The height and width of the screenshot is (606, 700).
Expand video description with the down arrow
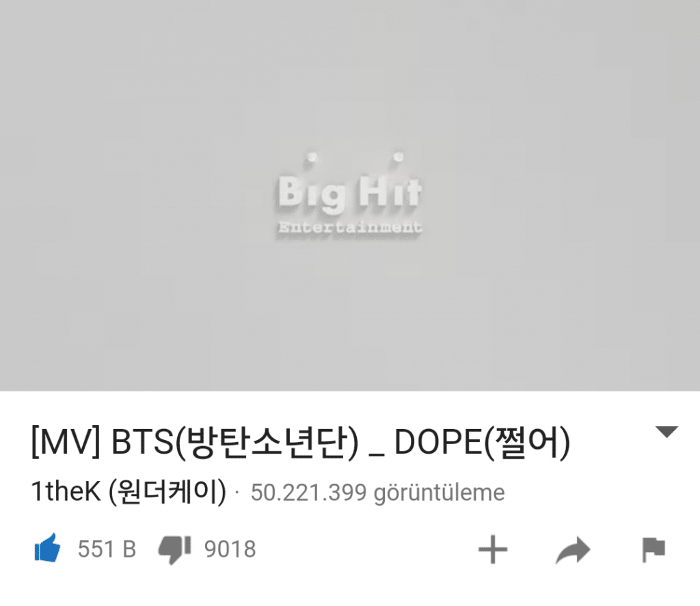click(x=667, y=432)
